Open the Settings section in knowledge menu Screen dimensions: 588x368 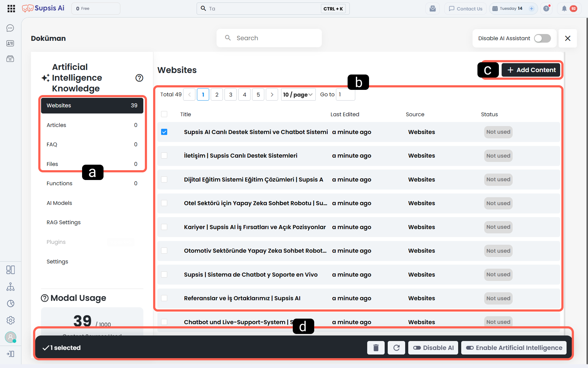tap(92, 262)
